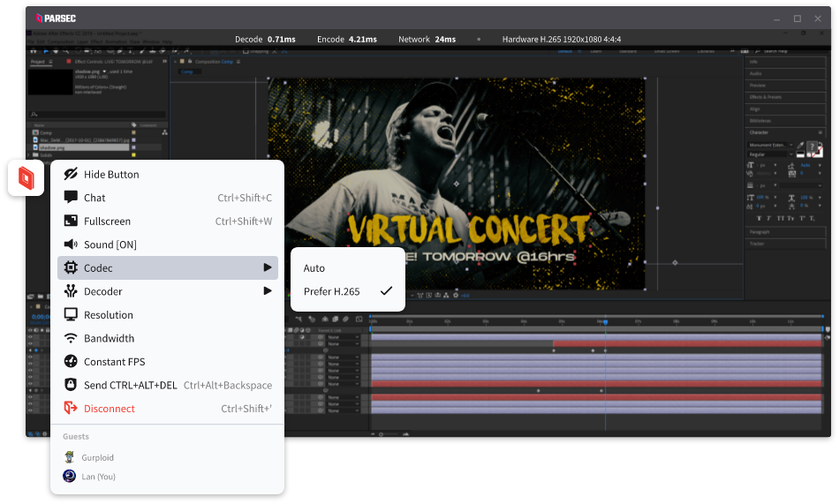Select the After Effects Type tool

131,51
